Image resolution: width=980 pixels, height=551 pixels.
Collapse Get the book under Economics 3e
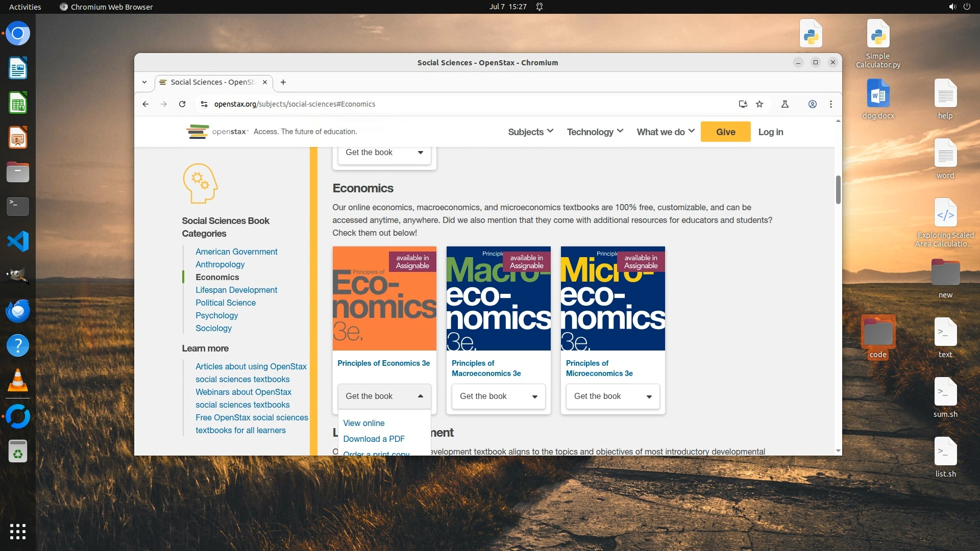[384, 396]
